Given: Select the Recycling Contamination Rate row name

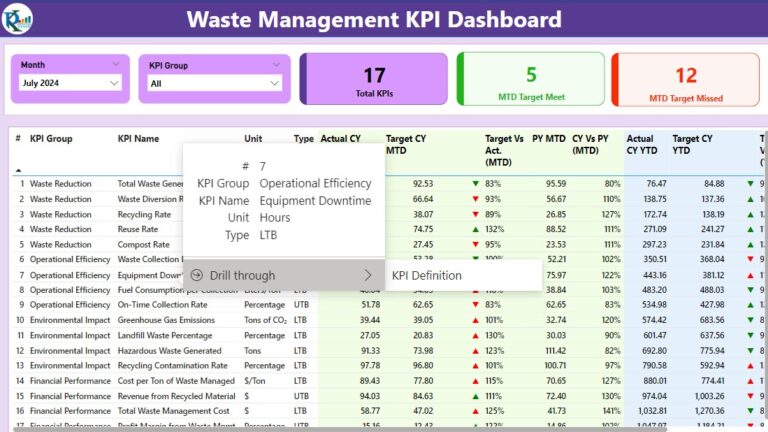Looking at the screenshot, I should (x=172, y=365).
